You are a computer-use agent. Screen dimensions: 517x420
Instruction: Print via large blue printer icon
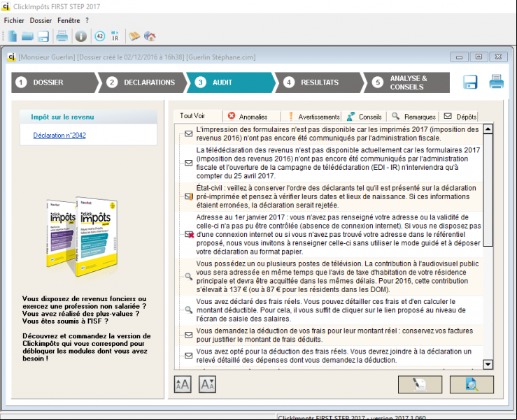pyautogui.click(x=496, y=82)
